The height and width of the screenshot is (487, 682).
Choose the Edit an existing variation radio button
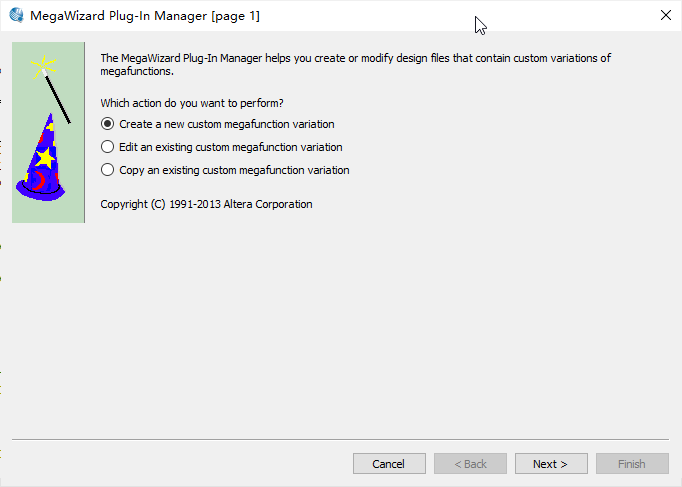108,147
